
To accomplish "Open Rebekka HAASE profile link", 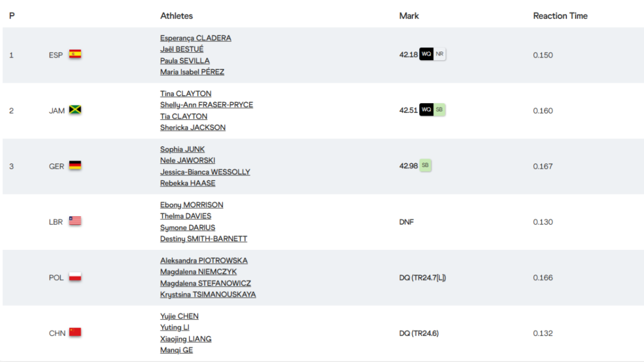I will [x=188, y=183].
